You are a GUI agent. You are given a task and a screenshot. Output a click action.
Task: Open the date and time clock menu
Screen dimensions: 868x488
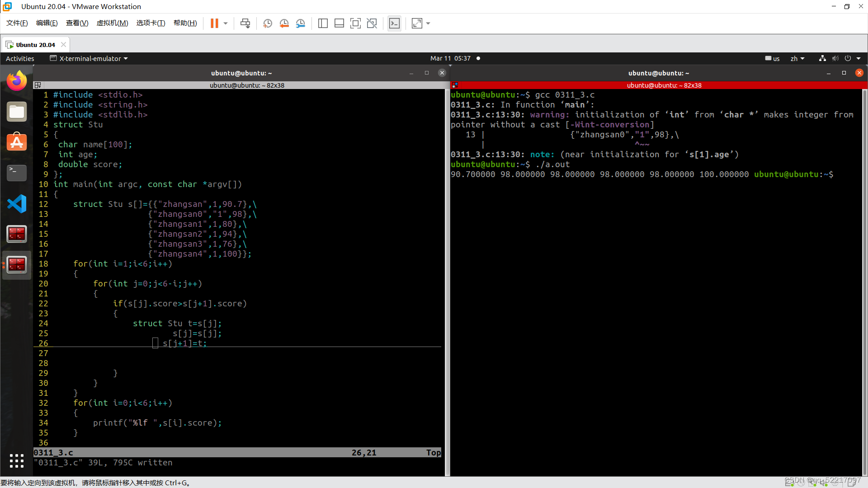450,58
